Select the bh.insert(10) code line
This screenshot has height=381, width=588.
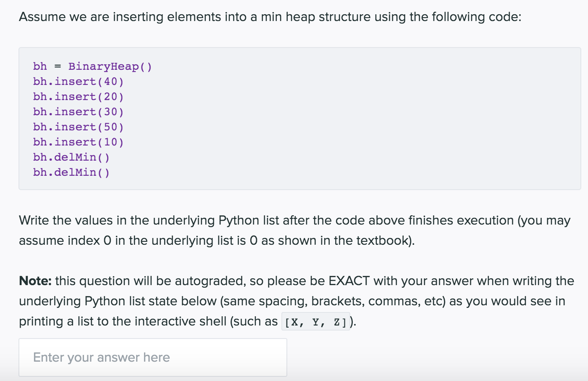click(x=79, y=142)
